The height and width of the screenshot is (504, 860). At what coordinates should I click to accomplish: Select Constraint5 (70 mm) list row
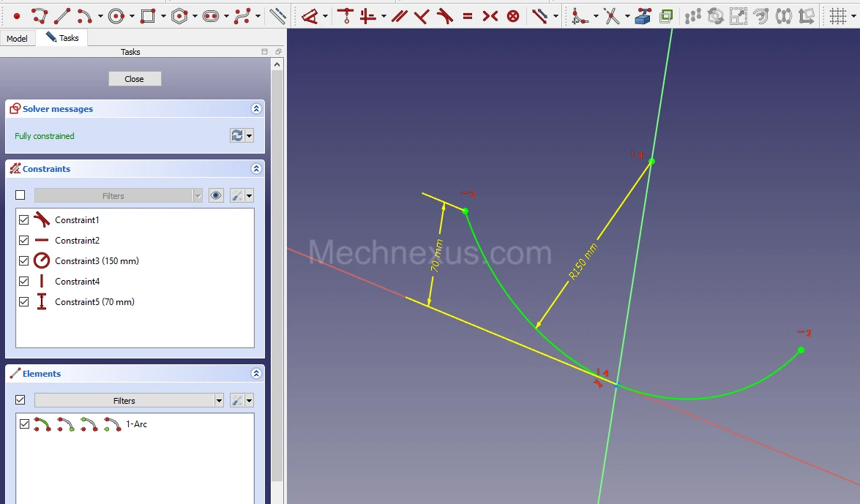[x=135, y=301]
